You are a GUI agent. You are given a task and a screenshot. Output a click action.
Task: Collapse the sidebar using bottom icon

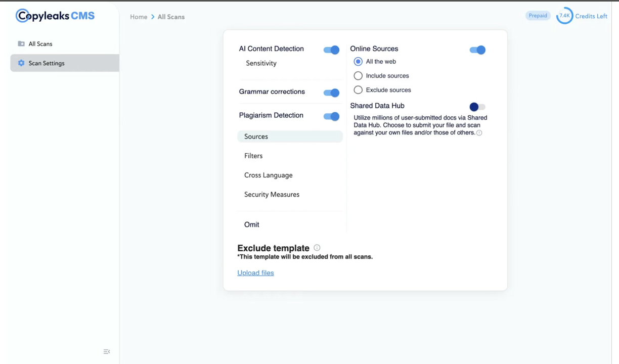[x=107, y=351]
